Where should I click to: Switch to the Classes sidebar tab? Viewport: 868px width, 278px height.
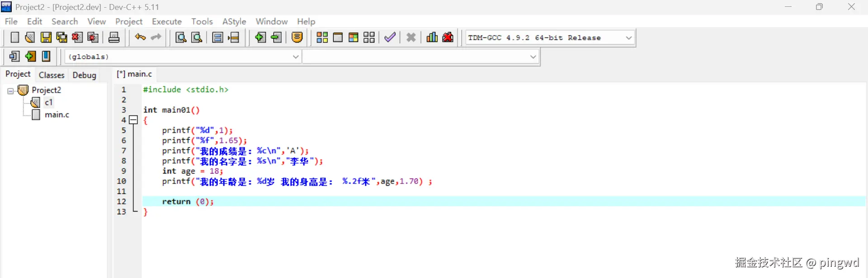pos(52,75)
